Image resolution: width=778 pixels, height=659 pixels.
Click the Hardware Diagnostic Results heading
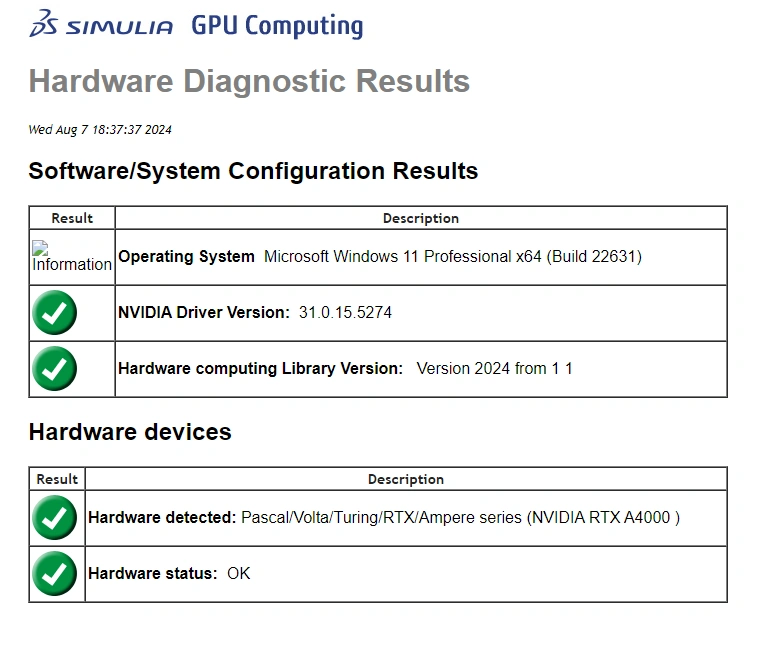(x=249, y=81)
